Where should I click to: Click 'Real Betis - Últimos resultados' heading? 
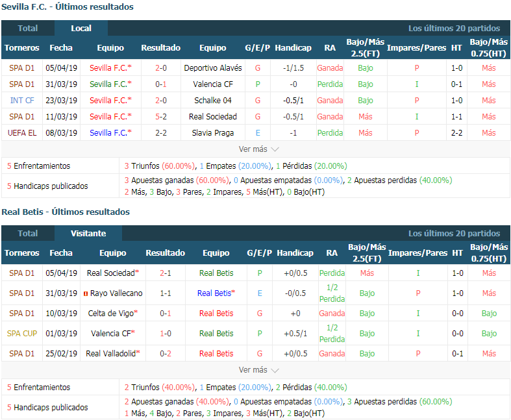[66, 212]
